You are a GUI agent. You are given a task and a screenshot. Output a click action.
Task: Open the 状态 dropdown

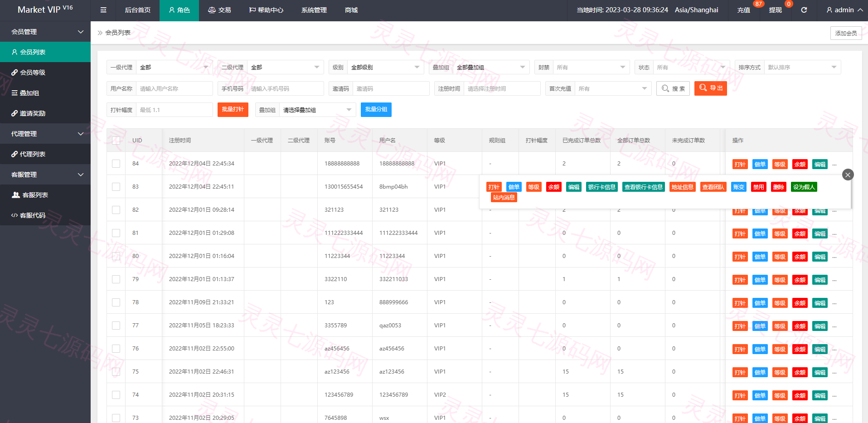tap(692, 67)
